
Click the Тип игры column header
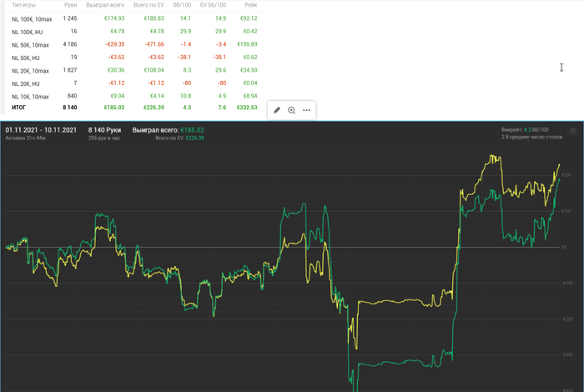tap(23, 5)
